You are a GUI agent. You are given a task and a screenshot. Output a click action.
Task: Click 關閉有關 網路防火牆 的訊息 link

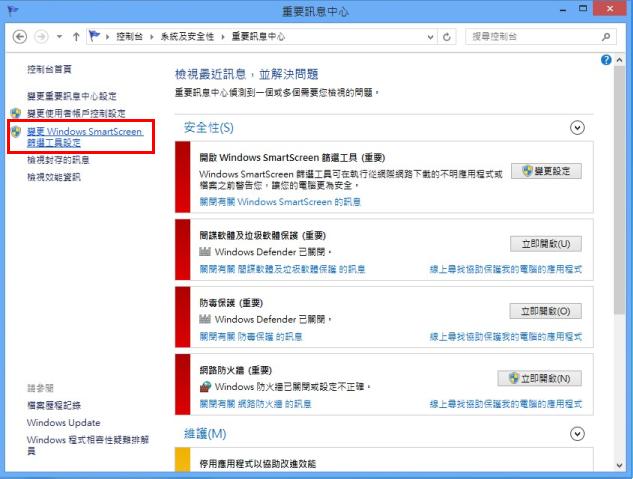[x=255, y=404]
